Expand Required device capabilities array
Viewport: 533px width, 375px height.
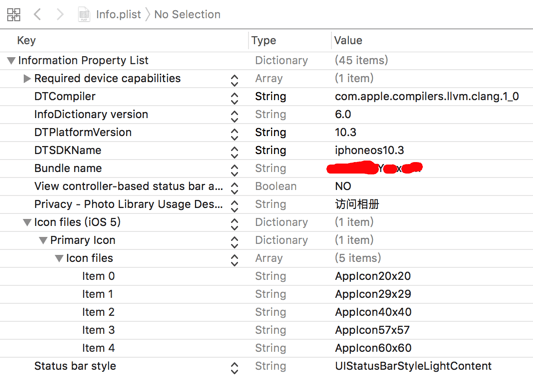tap(27, 79)
